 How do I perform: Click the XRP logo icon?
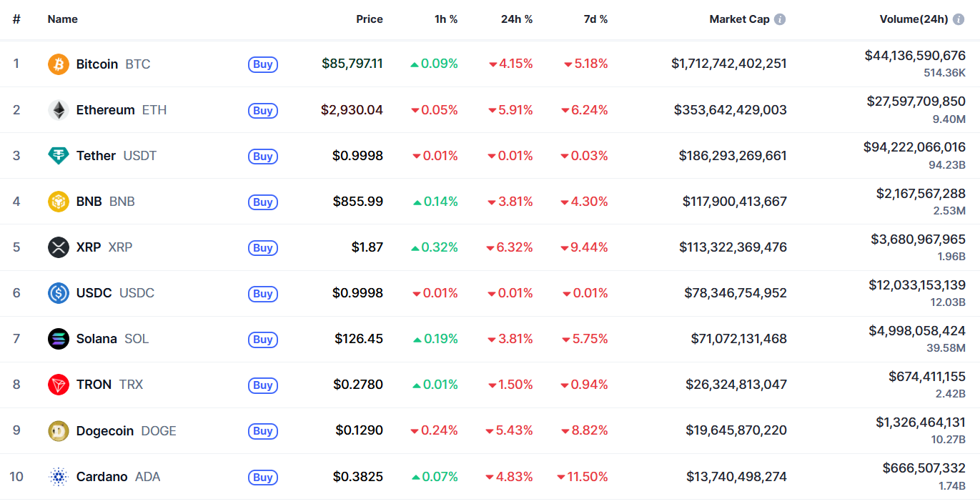pyautogui.click(x=59, y=247)
